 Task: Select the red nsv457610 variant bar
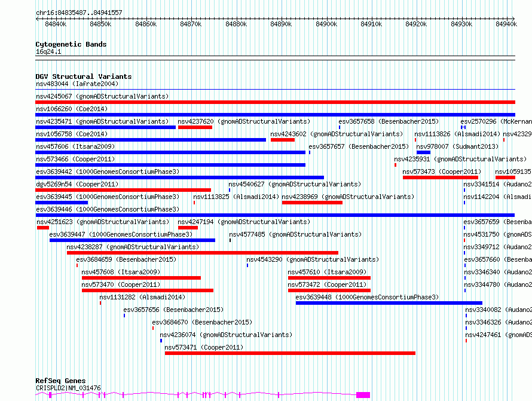tap(329, 278)
